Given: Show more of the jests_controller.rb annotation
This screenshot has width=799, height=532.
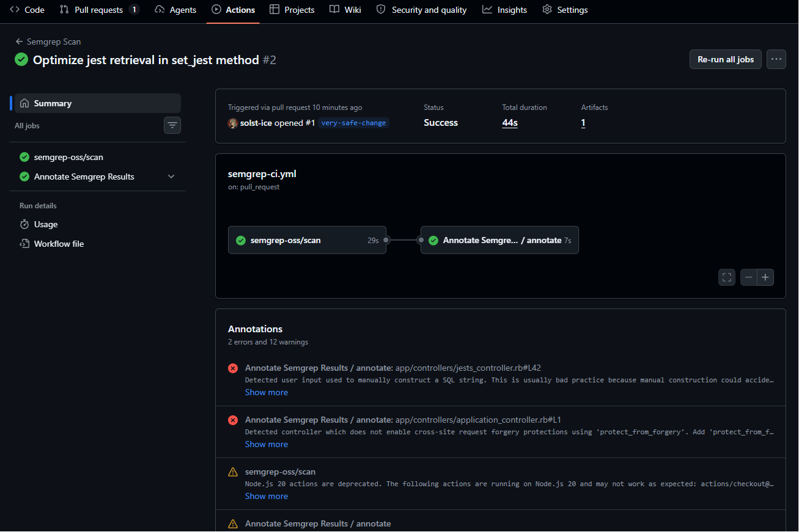Looking at the screenshot, I should pos(267,392).
